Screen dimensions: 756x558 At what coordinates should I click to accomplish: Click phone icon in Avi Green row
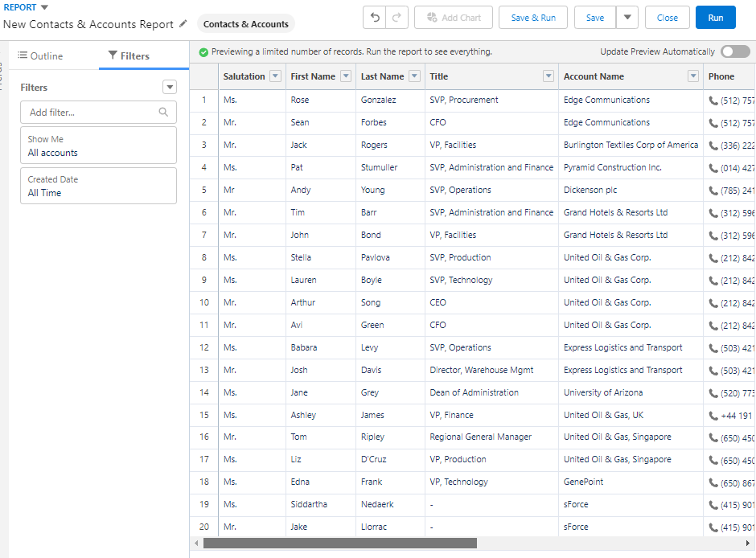click(713, 326)
